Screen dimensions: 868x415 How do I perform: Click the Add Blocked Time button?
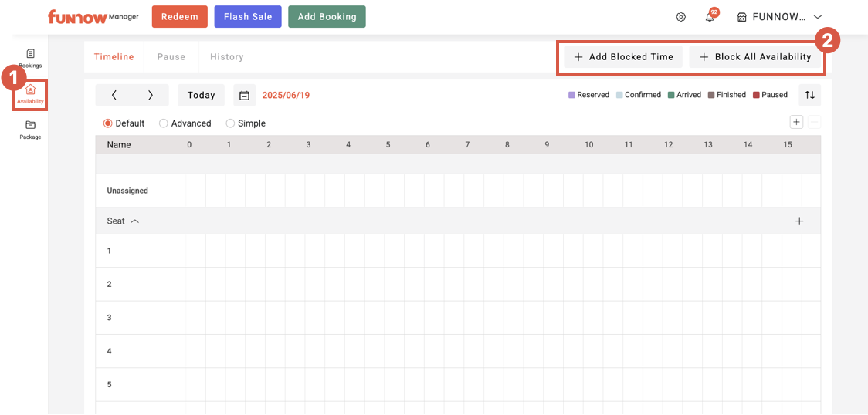623,57
